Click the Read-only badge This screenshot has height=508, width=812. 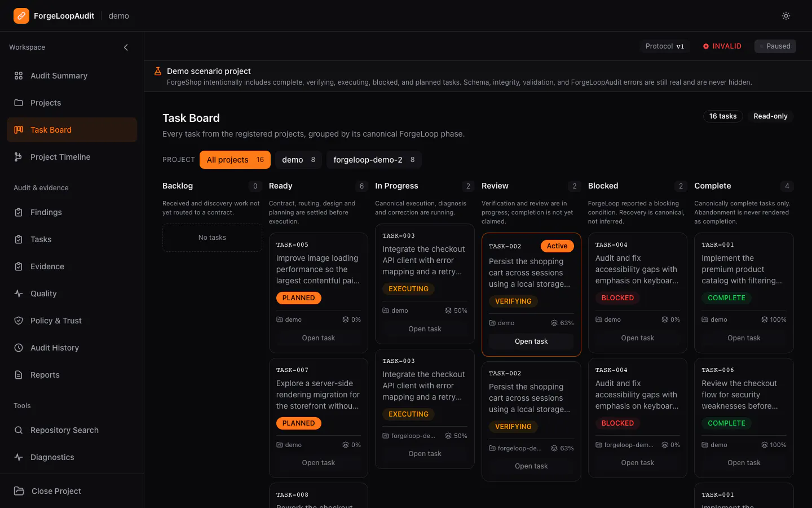click(770, 116)
